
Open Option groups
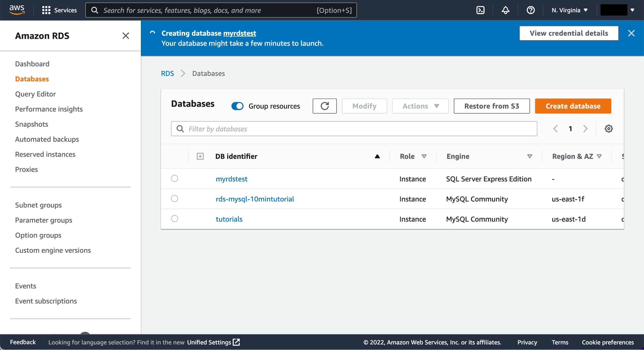point(38,235)
